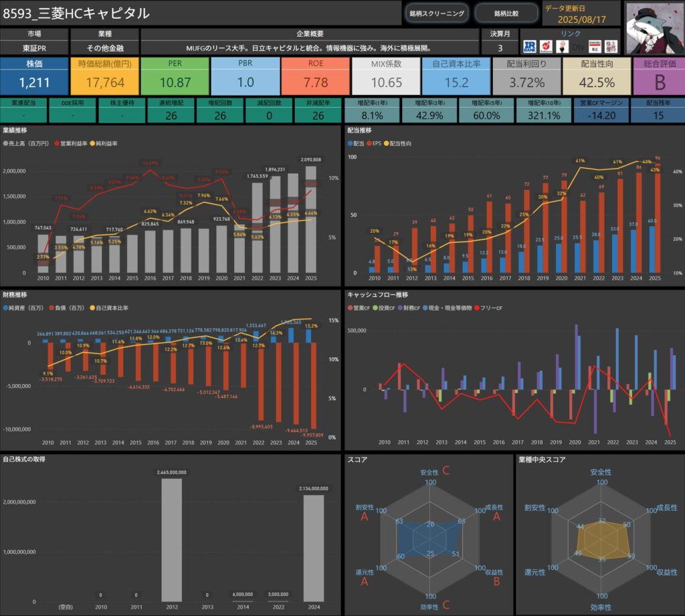Image resolution: width=685 pixels, height=616 pixels.
Task: Select the PER 10.87 card
Action: pos(175,76)
